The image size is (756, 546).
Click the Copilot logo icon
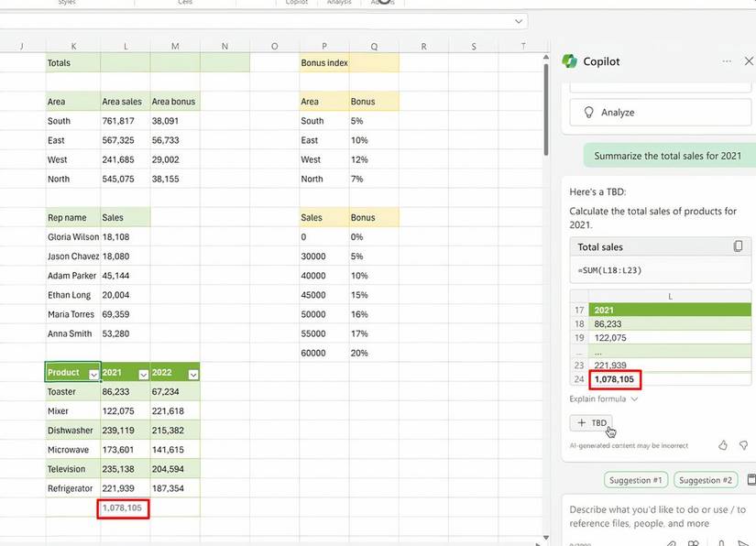(x=569, y=61)
